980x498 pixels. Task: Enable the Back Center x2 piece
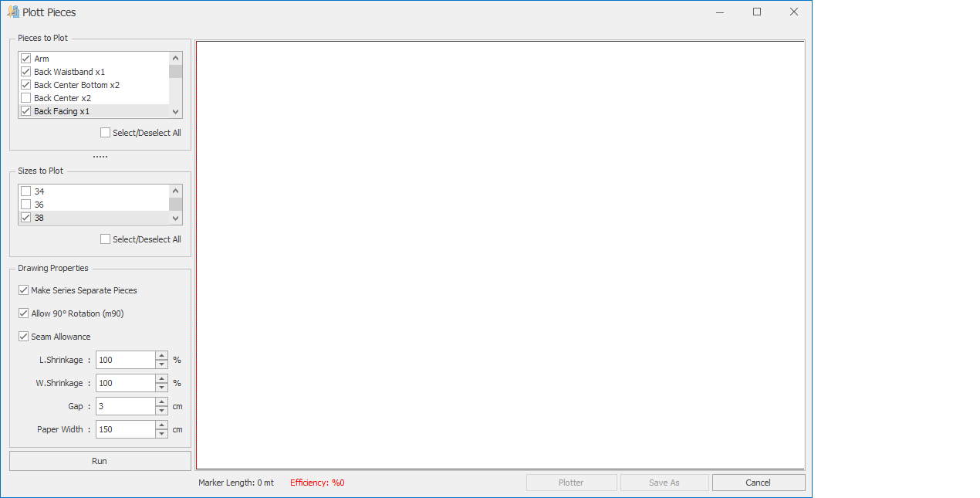coord(26,98)
